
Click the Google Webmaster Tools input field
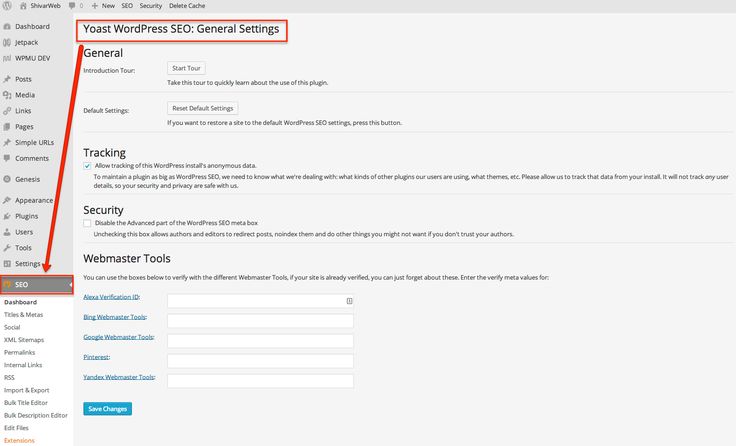(261, 341)
